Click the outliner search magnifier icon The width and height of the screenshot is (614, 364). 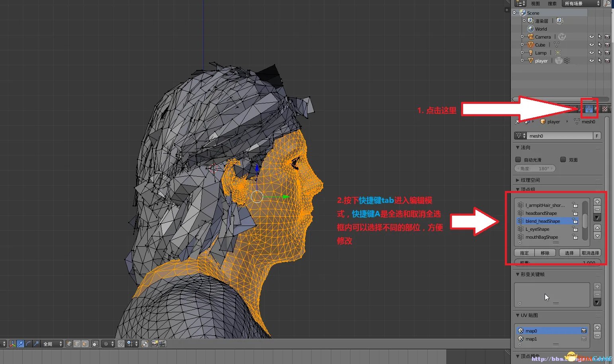coord(607,4)
